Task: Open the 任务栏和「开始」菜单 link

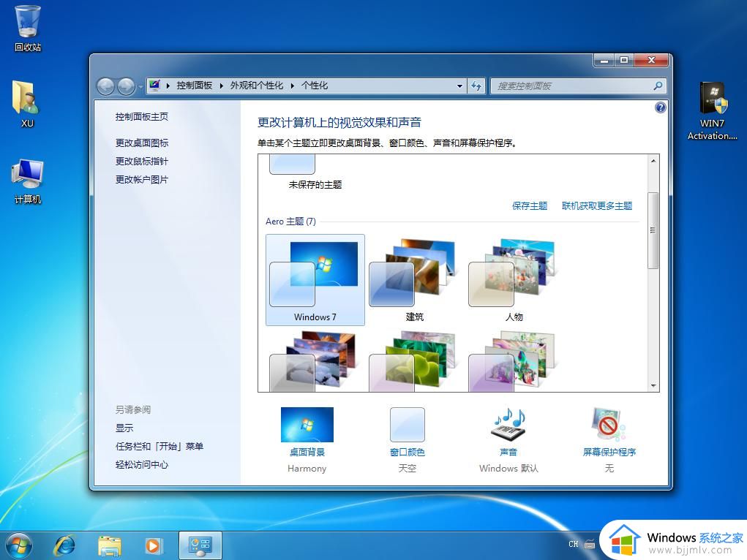Action: tap(159, 446)
